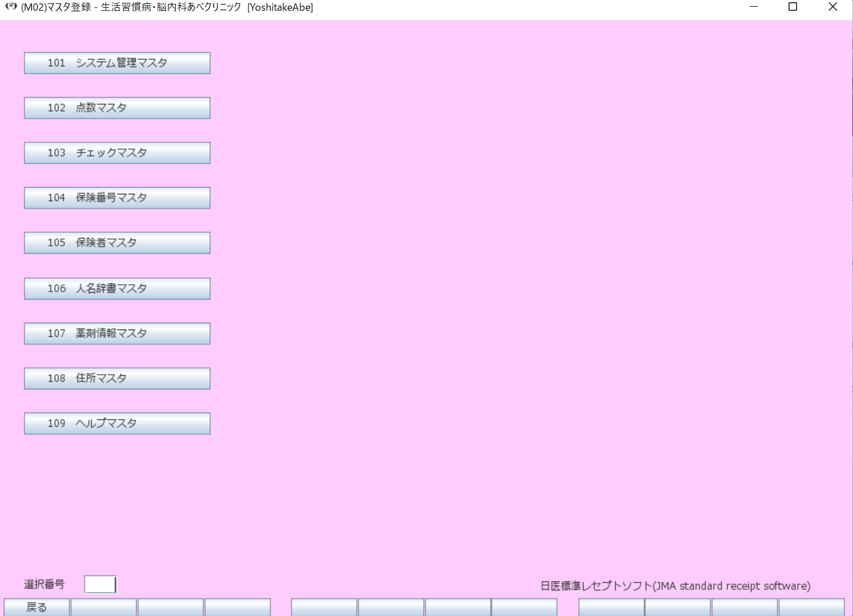The image size is (853, 616).
Task: Click the 日医標準レセプトソフト footer text
Action: [675, 586]
